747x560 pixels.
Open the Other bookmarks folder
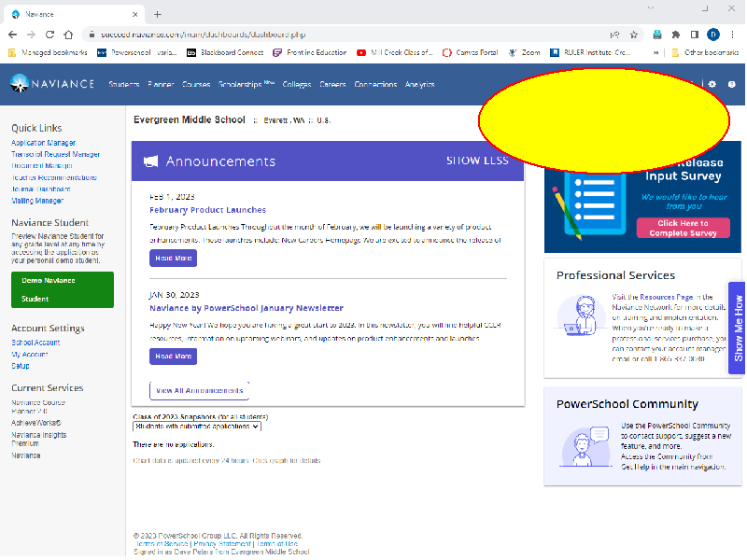[705, 52]
